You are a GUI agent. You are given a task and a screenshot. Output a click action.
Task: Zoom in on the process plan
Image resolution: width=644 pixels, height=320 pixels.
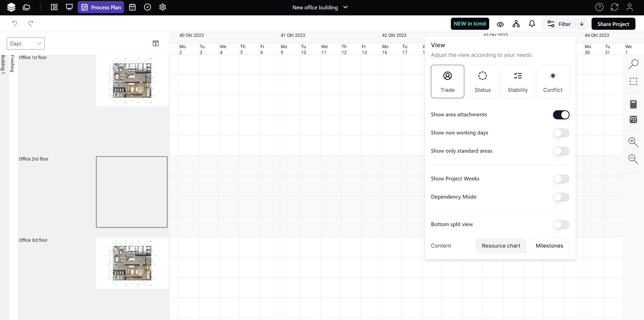[633, 142]
